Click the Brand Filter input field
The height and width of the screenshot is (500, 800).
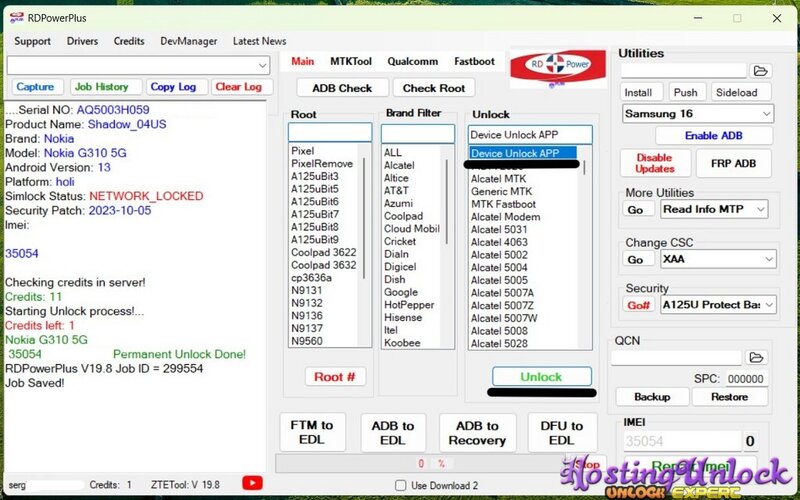pyautogui.click(x=417, y=134)
